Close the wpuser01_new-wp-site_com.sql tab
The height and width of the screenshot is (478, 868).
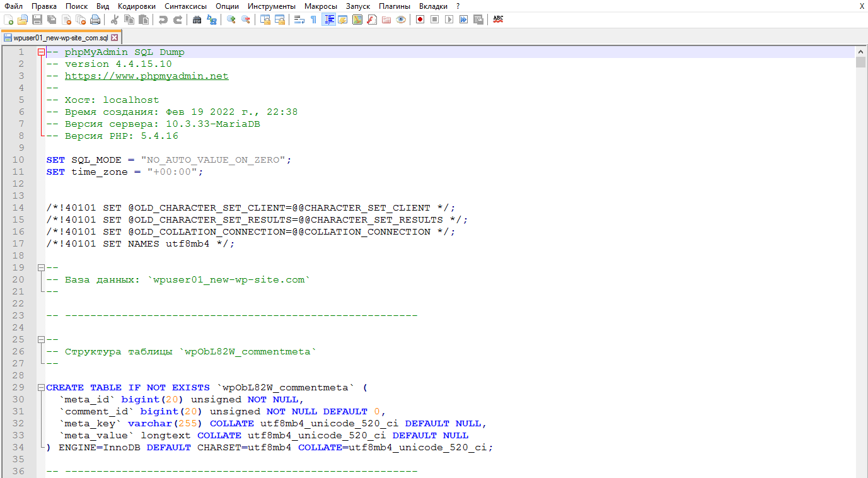tap(115, 38)
